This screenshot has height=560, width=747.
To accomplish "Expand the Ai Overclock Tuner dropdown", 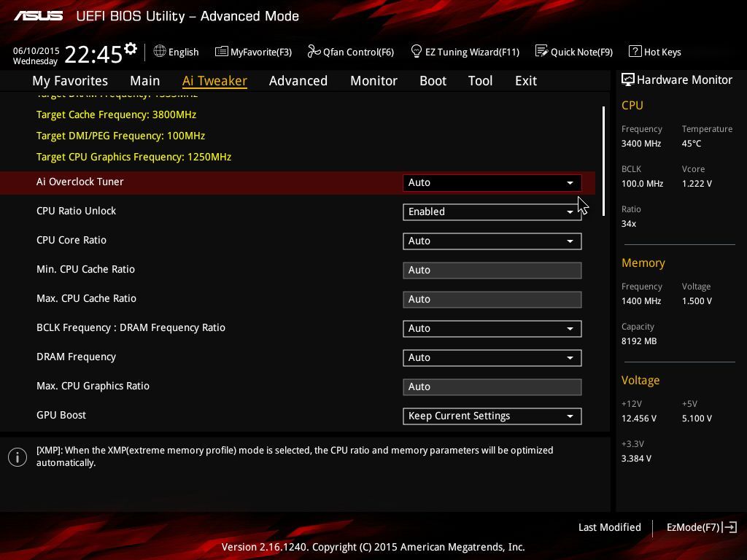I will pos(492,183).
